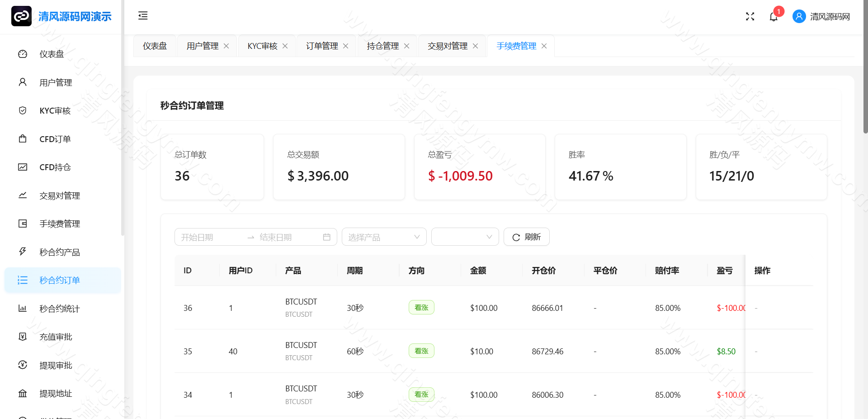Click the CFD持仓 sidebar icon
This screenshot has width=868, height=419.
click(x=23, y=167)
